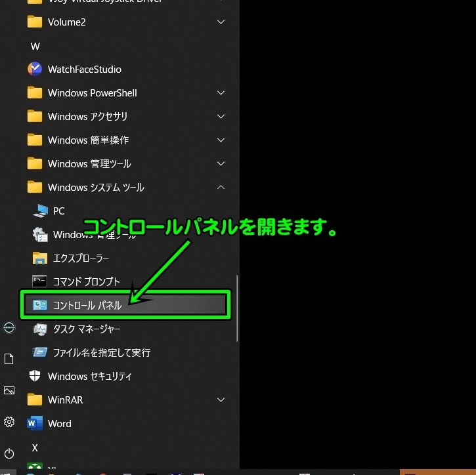Click the Windows システム ツール folder icon

click(35, 188)
